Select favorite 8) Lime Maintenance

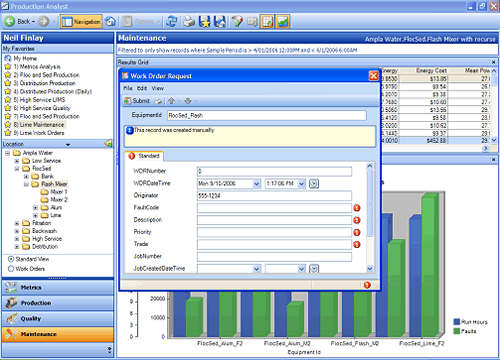(x=39, y=125)
